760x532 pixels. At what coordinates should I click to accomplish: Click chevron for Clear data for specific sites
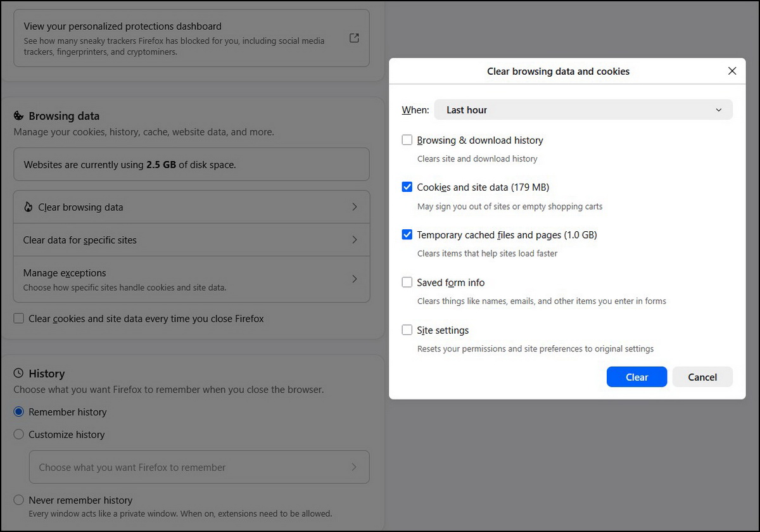(x=355, y=240)
